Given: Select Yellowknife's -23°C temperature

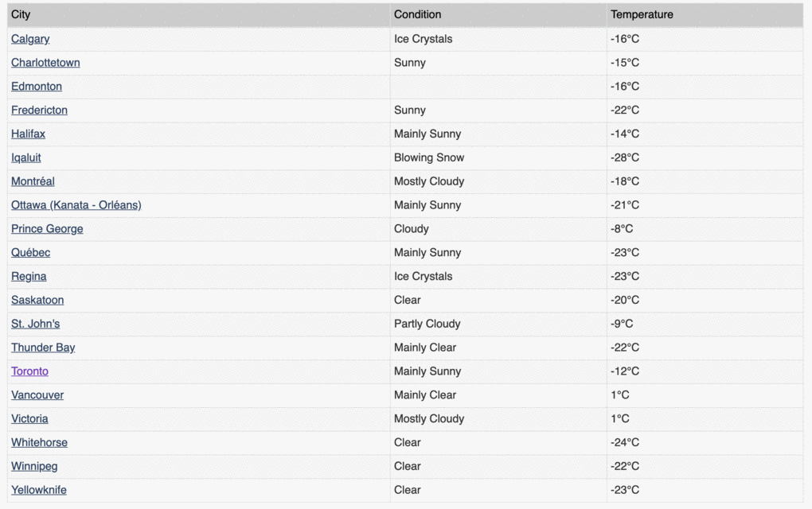Looking at the screenshot, I should point(625,491).
